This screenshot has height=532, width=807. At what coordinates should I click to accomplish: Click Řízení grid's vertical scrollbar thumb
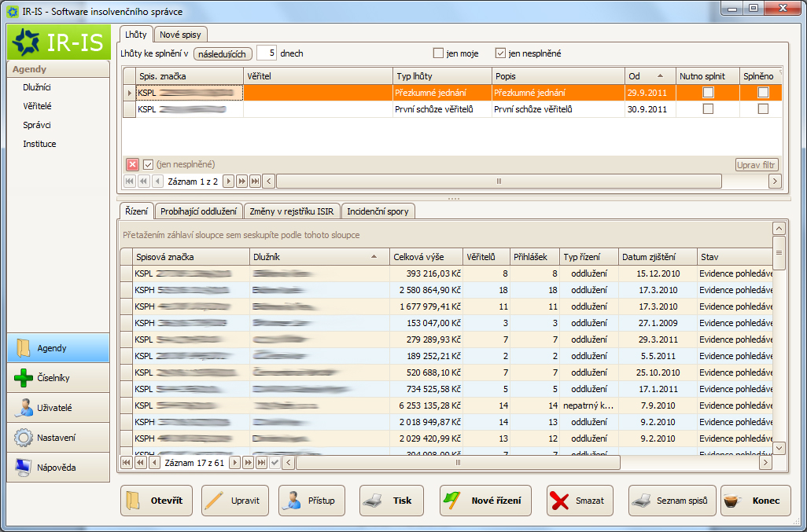tap(779, 252)
